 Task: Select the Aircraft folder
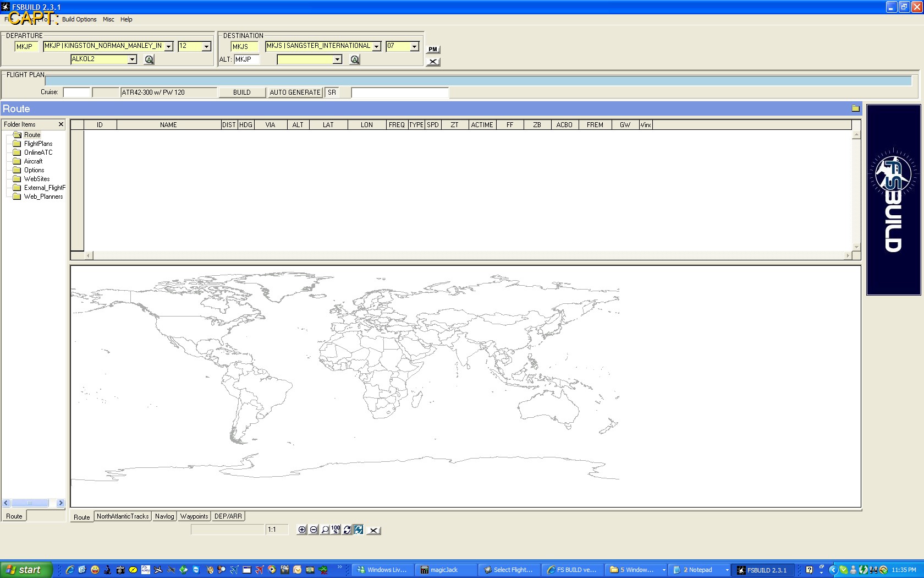pyautogui.click(x=33, y=161)
